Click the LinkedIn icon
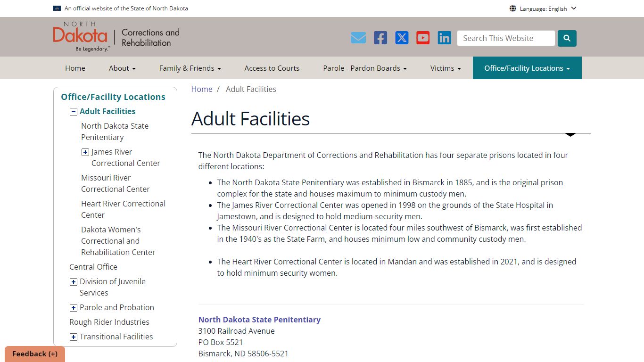This screenshot has width=644, height=362. point(444,38)
